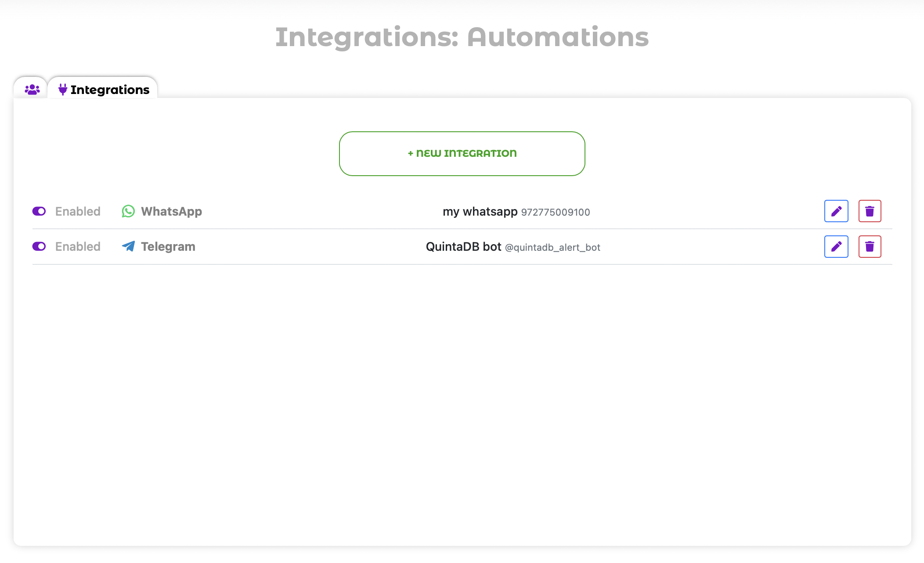This screenshot has height=563, width=924.
Task: Click the New Integration button
Action: point(462,154)
